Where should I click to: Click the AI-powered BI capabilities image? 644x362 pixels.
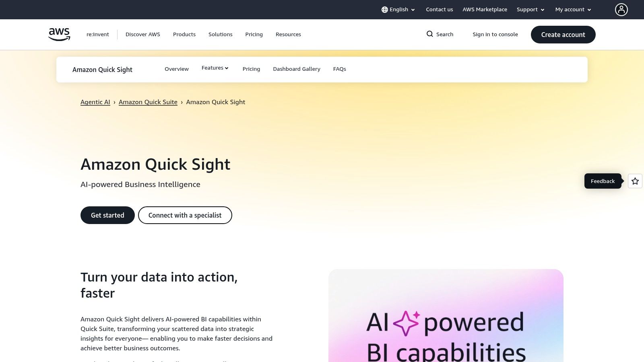pos(446,316)
